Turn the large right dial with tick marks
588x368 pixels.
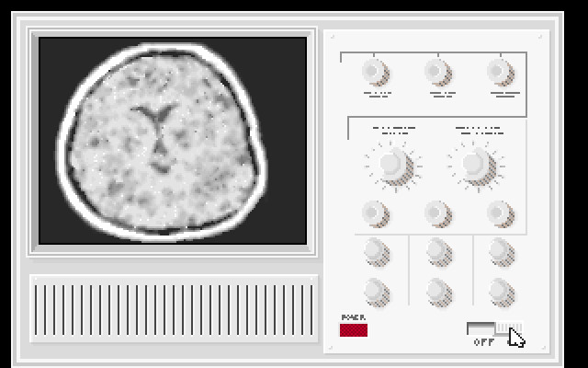[x=474, y=164]
